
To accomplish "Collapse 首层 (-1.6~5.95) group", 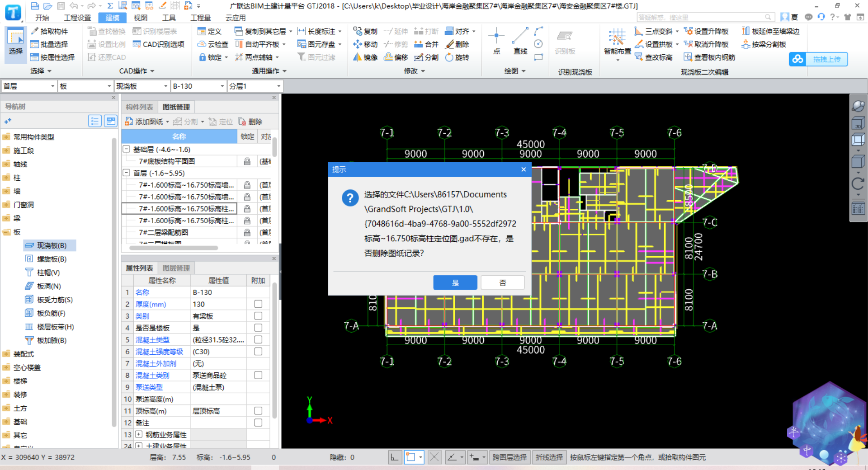I will pyautogui.click(x=127, y=173).
